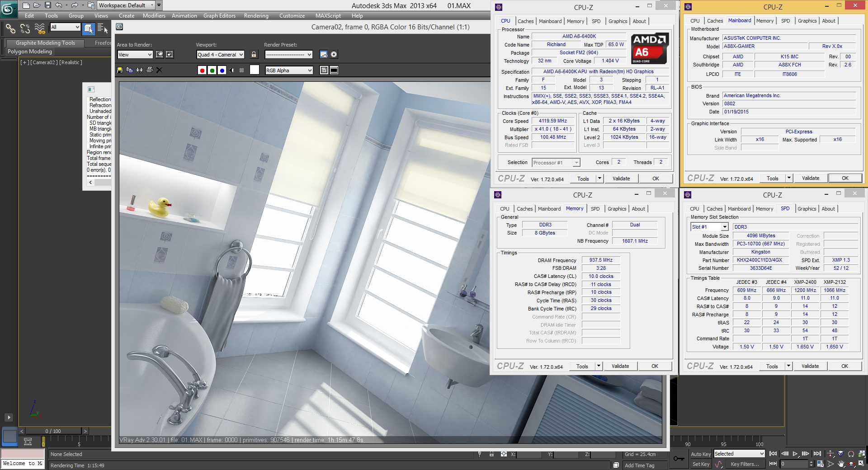868x470 pixels.
Task: Click the Clear image X icon
Action: pyautogui.click(x=159, y=70)
